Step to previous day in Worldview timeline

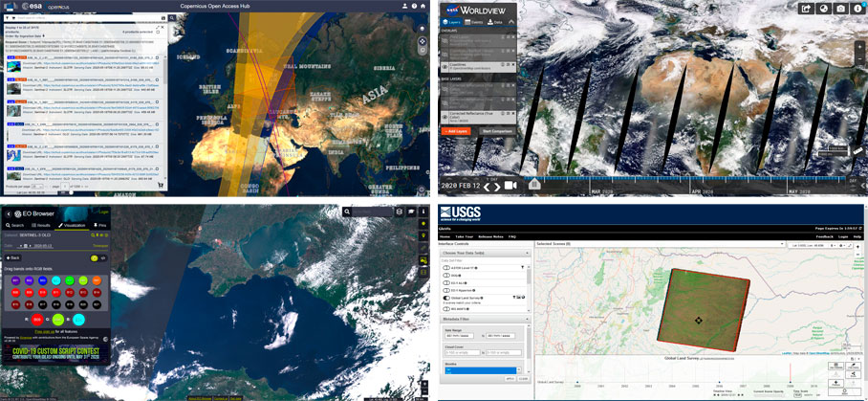click(x=487, y=187)
